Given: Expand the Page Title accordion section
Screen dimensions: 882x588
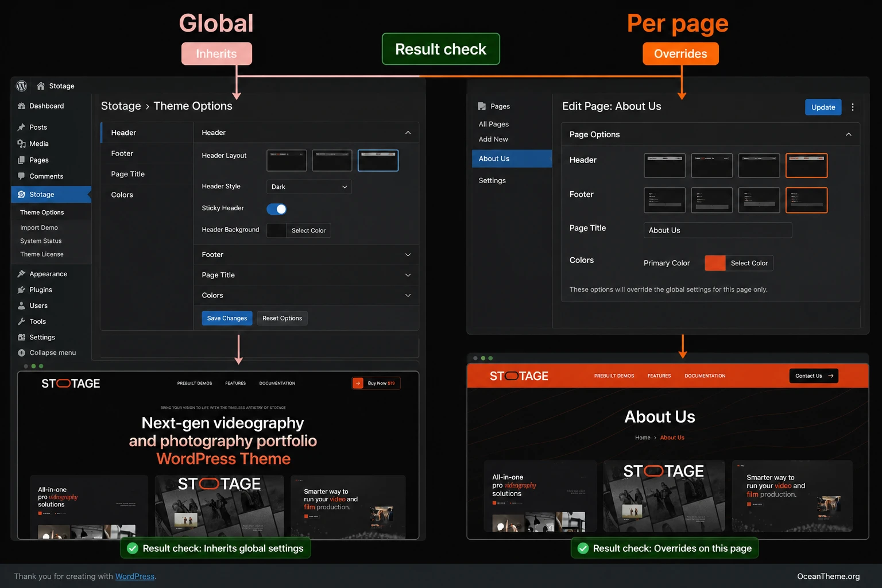Looking at the screenshot, I should click(306, 275).
